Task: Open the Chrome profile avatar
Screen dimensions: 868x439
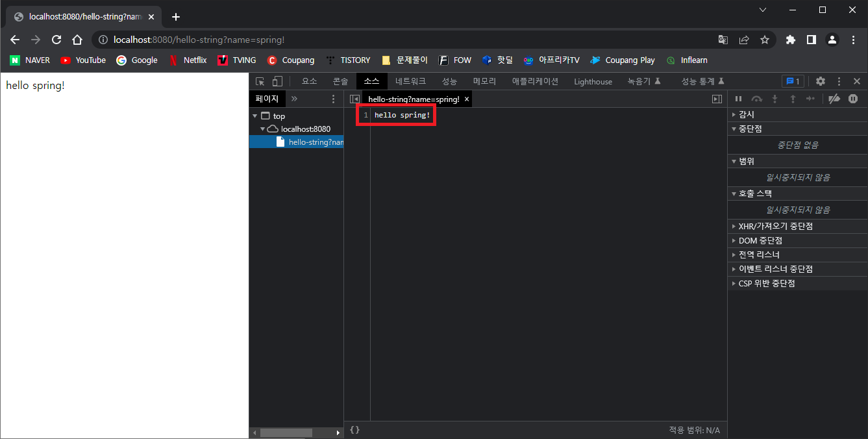Action: pos(832,40)
